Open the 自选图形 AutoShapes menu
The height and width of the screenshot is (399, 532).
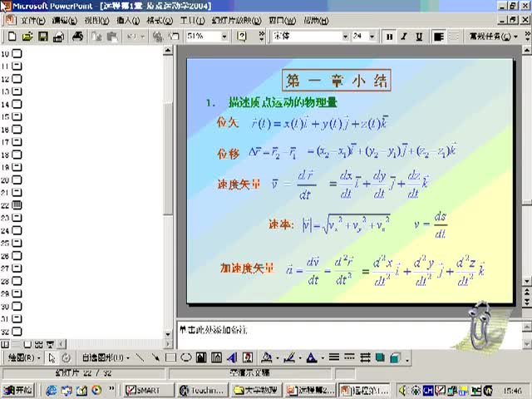(106, 357)
